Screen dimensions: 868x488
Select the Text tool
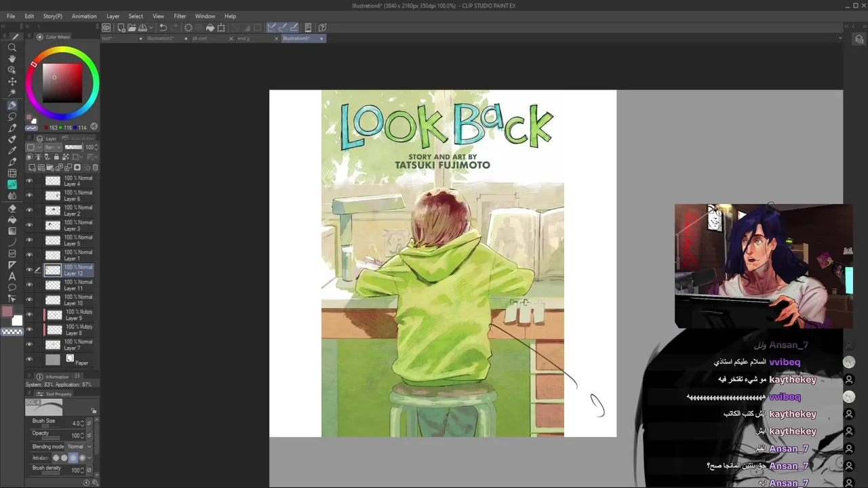coord(12,276)
